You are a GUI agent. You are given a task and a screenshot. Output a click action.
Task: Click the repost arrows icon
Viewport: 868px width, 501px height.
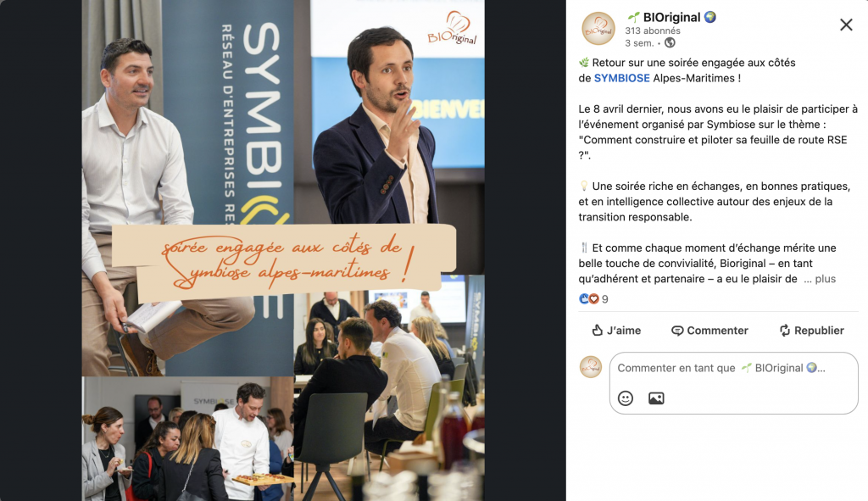point(785,331)
